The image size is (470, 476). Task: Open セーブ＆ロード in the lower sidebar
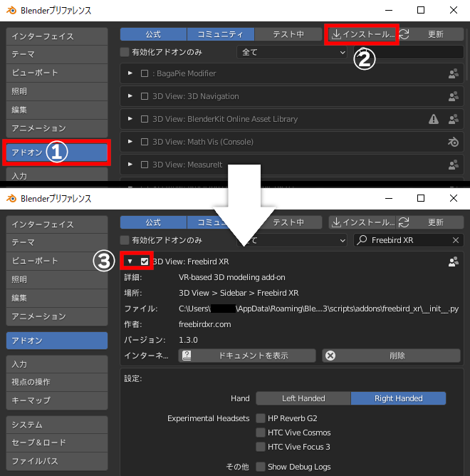[x=57, y=443]
